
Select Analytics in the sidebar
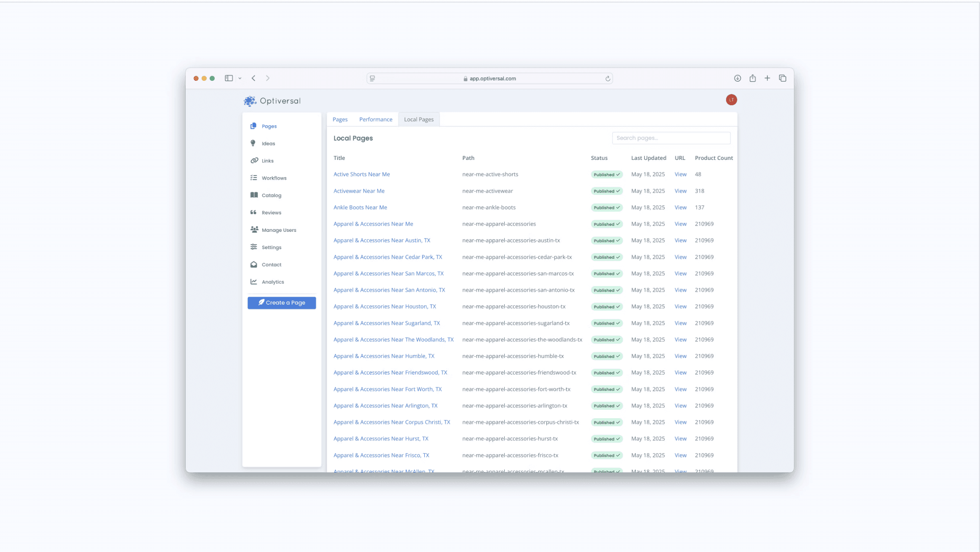tap(273, 282)
